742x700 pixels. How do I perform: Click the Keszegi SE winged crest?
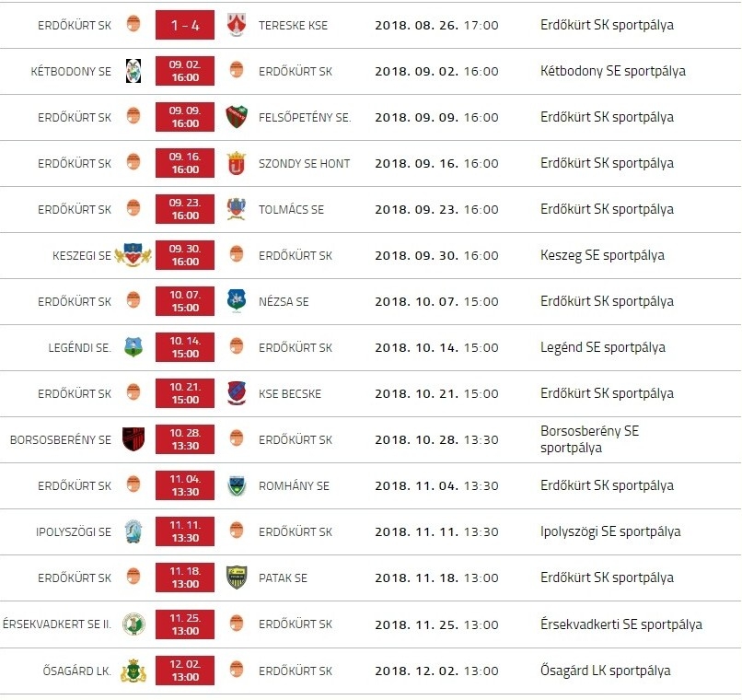coord(133,255)
